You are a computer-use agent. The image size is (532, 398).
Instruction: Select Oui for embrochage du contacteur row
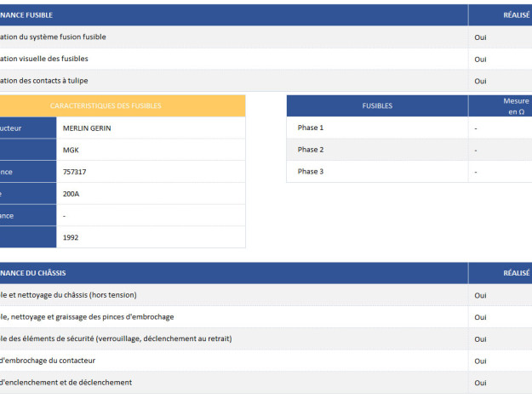pos(481,361)
